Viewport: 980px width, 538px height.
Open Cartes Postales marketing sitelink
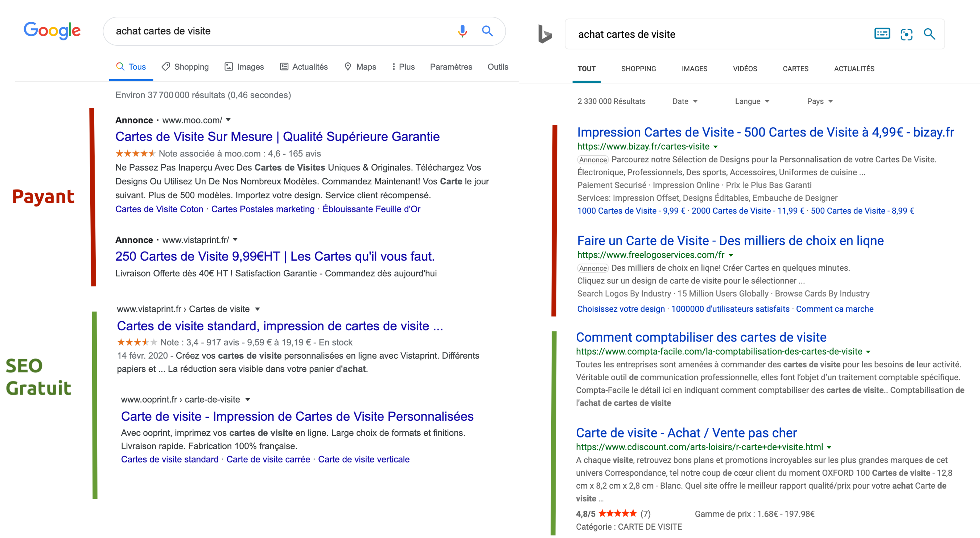pyautogui.click(x=263, y=209)
